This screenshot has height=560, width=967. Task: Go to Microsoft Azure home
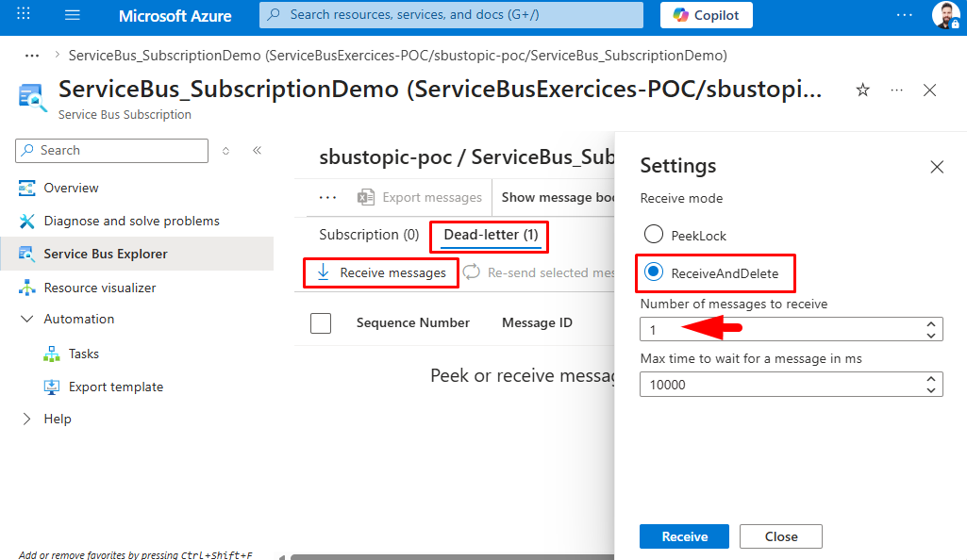(x=175, y=16)
